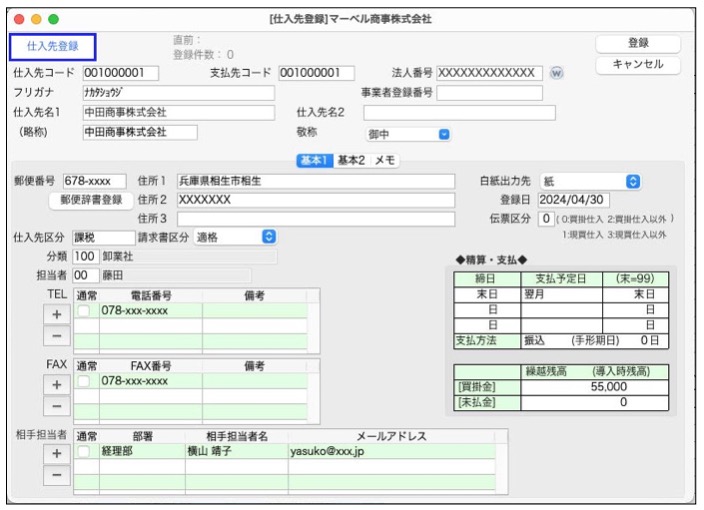Add a row with TEL plus button
Image resolution: width=704 pixels, height=510 pixels.
(x=57, y=314)
